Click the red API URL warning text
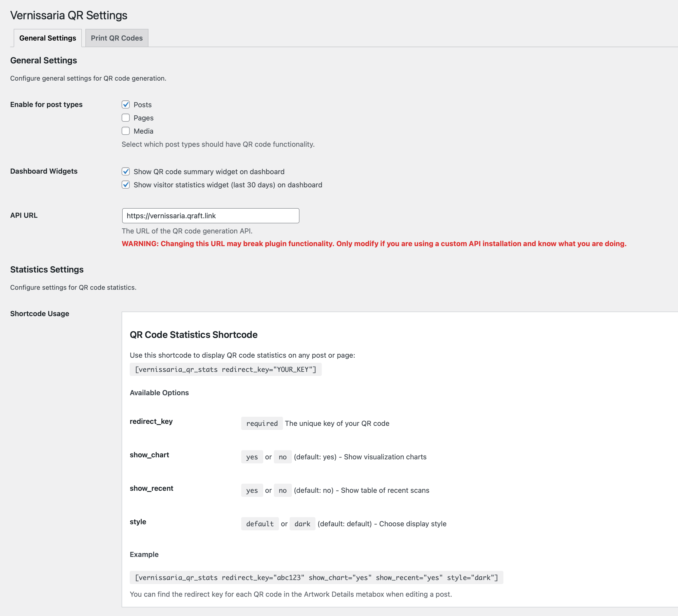678x616 pixels. click(374, 244)
